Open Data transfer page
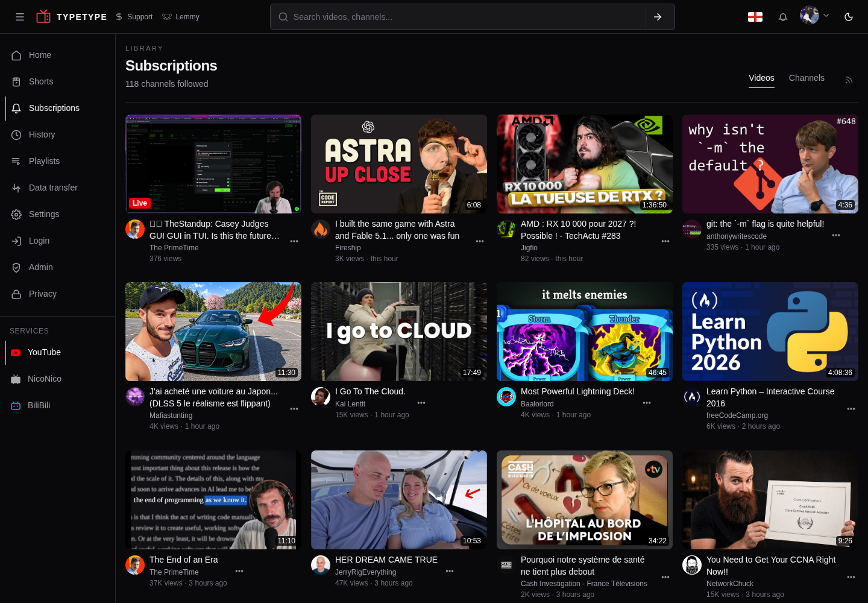The width and height of the screenshot is (868, 603). 57,188
